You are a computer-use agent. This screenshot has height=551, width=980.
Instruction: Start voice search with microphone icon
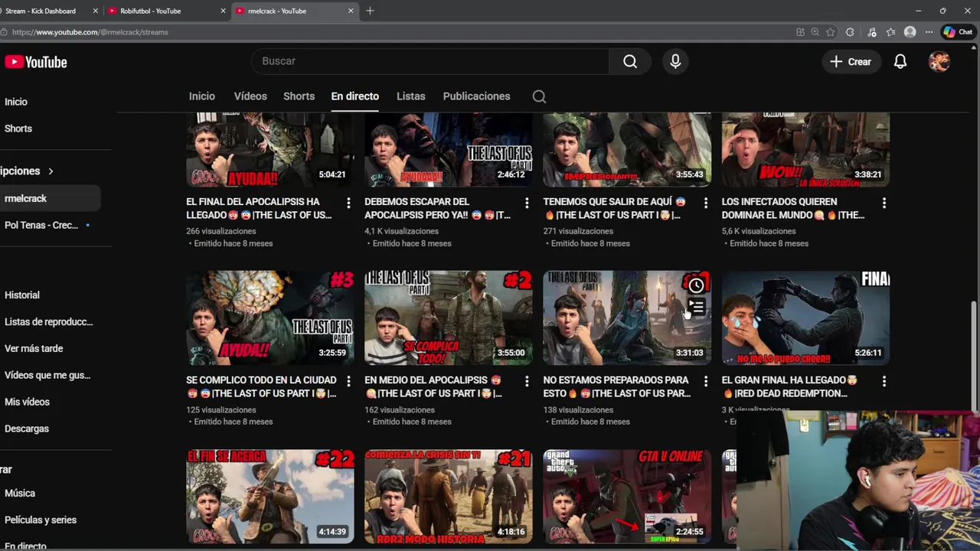click(x=675, y=61)
